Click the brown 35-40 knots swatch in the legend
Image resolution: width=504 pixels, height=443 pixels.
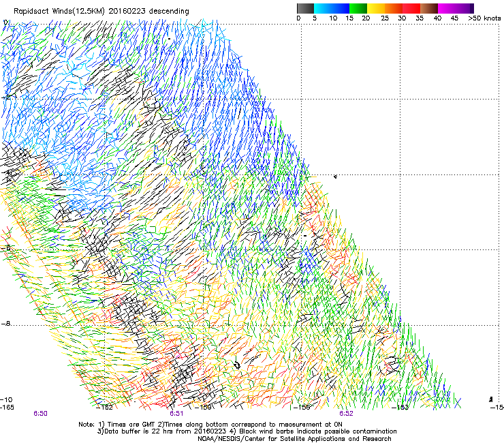[429, 8]
